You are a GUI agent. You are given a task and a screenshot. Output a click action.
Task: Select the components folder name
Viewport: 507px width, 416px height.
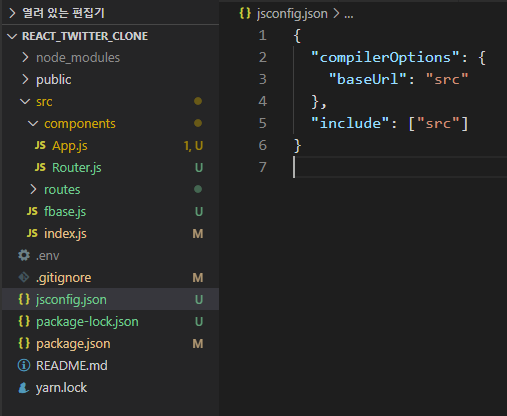click(80, 124)
